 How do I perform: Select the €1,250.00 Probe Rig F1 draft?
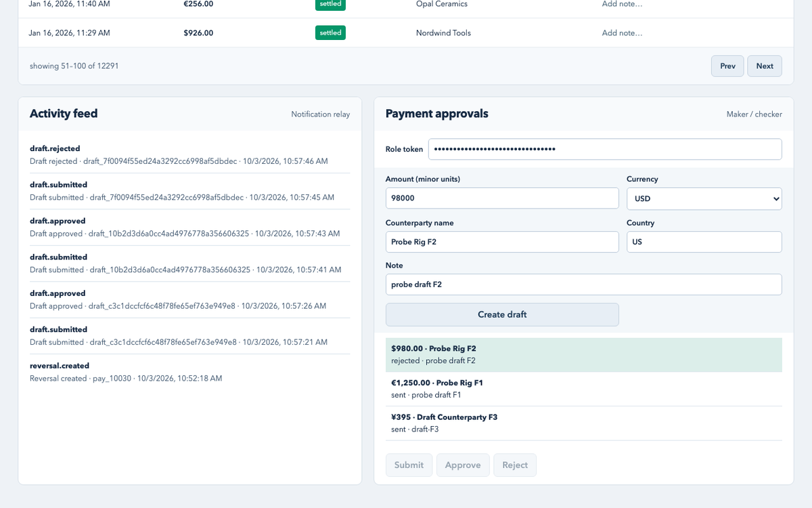584,389
